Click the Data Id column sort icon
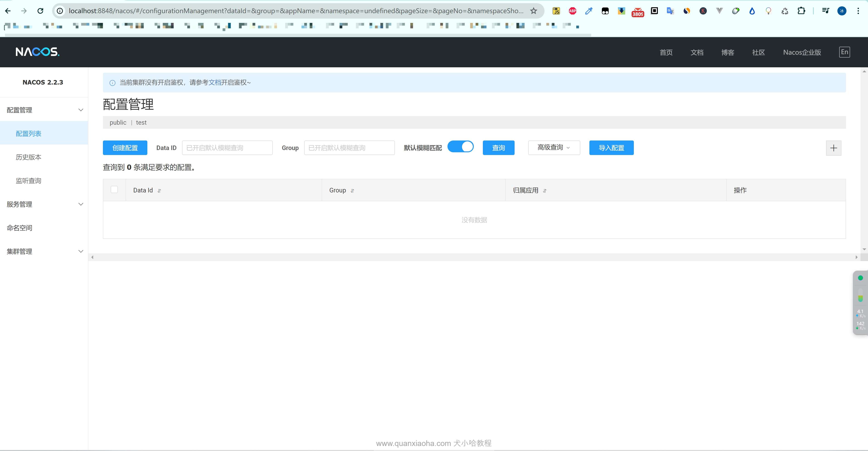The image size is (868, 451). pos(159,191)
